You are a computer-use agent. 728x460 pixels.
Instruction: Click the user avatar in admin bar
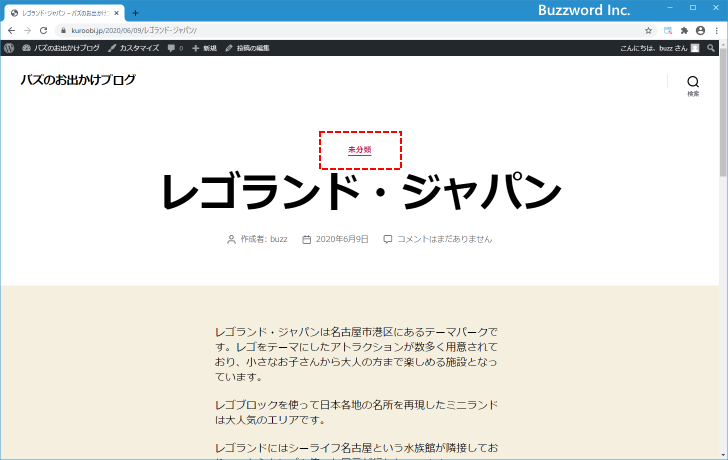pyautogui.click(x=695, y=48)
